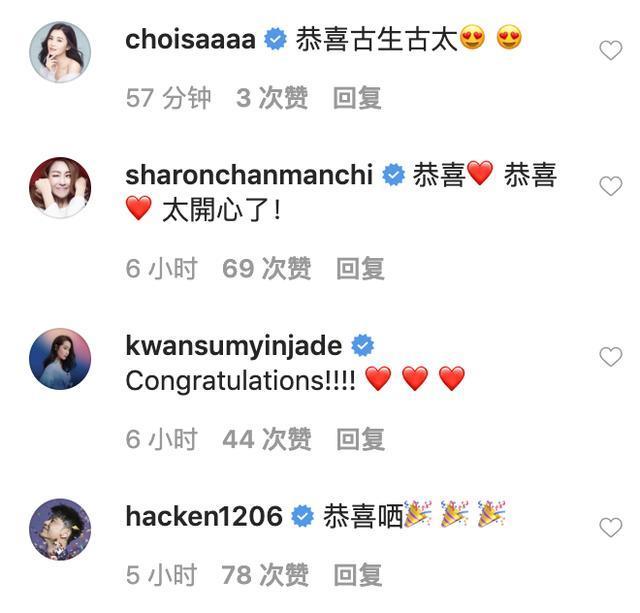The height and width of the screenshot is (613, 640).
Task: Like hacken1206's comment with heart icon
Action: click(611, 527)
